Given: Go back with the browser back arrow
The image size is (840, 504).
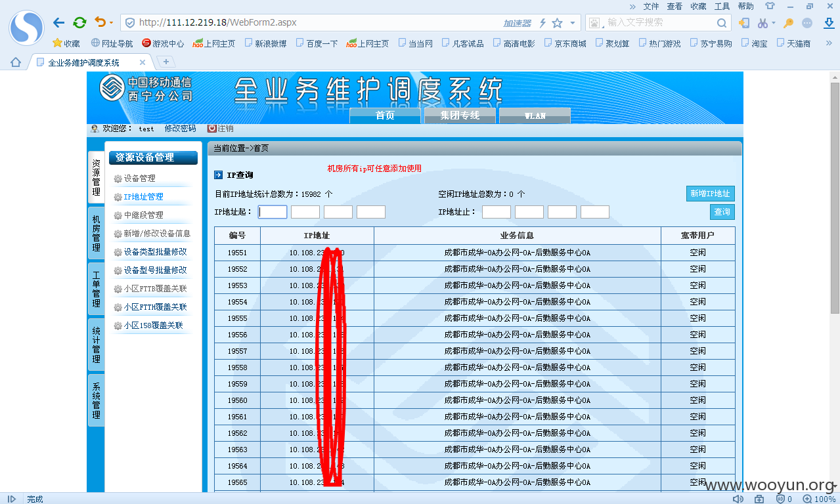Looking at the screenshot, I should click(59, 23).
